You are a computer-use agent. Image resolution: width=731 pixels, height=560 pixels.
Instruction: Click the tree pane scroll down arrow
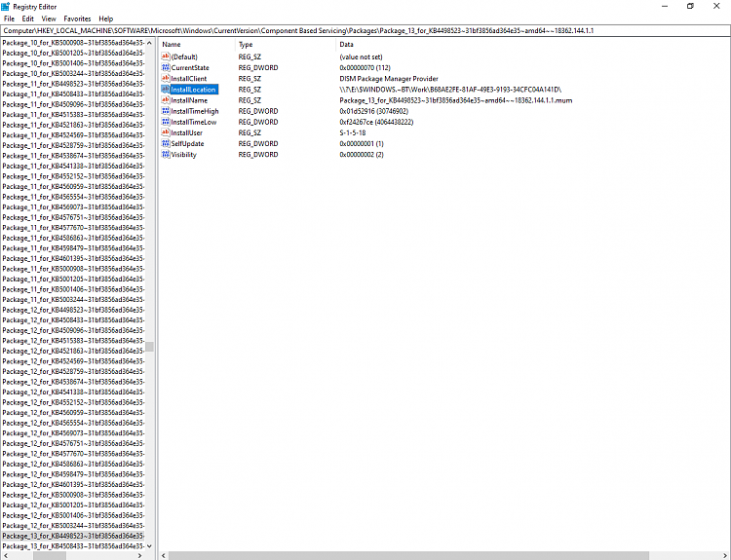(x=150, y=546)
